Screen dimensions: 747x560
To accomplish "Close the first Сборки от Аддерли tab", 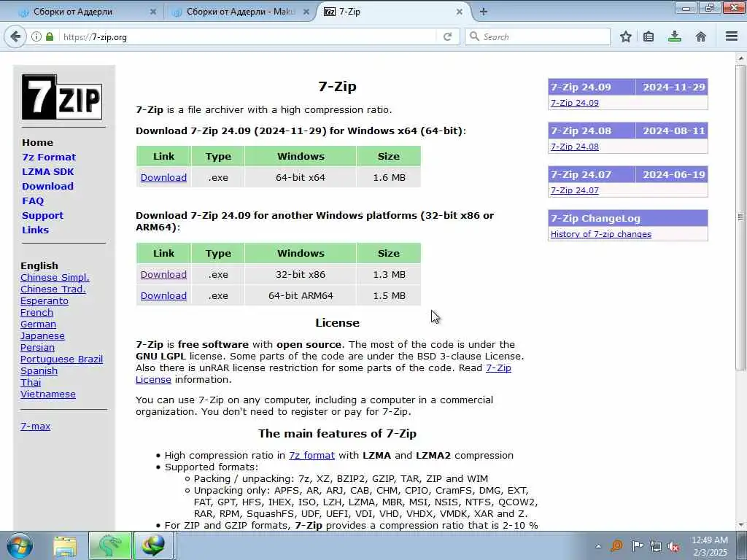I will pos(153,12).
